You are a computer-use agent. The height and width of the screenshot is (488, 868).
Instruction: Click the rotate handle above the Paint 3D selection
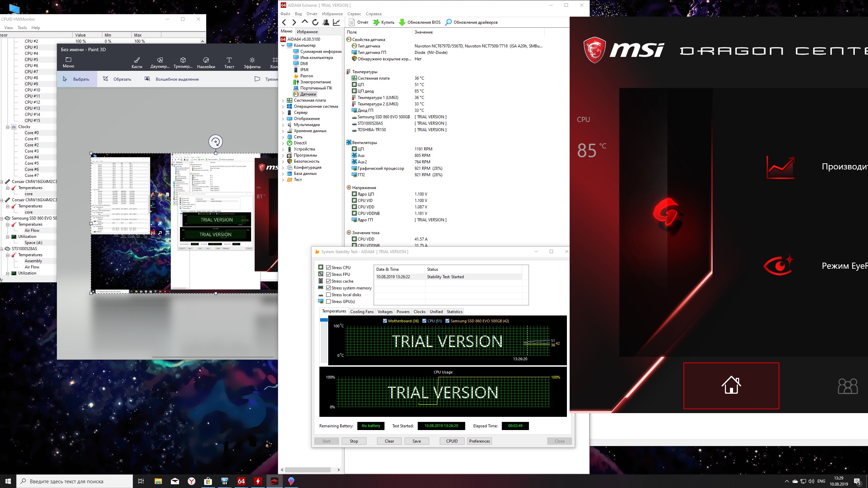pos(216,142)
